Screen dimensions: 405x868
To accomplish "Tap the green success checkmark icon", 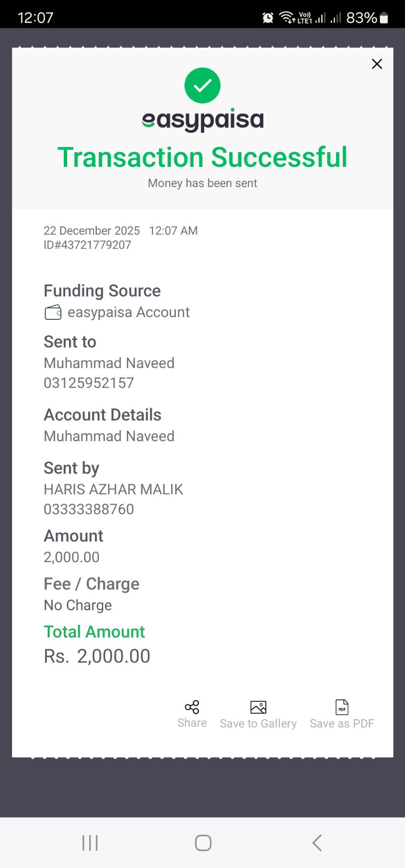I will coord(202,85).
